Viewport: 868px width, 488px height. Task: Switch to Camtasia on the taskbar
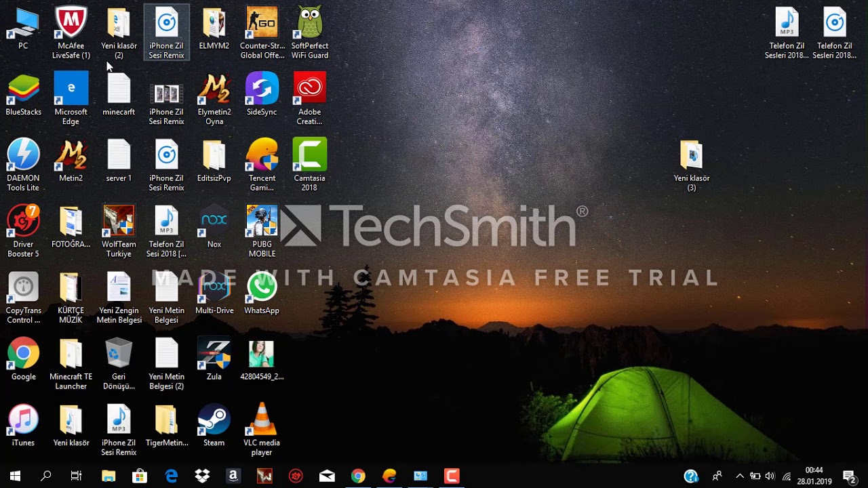[452, 476]
